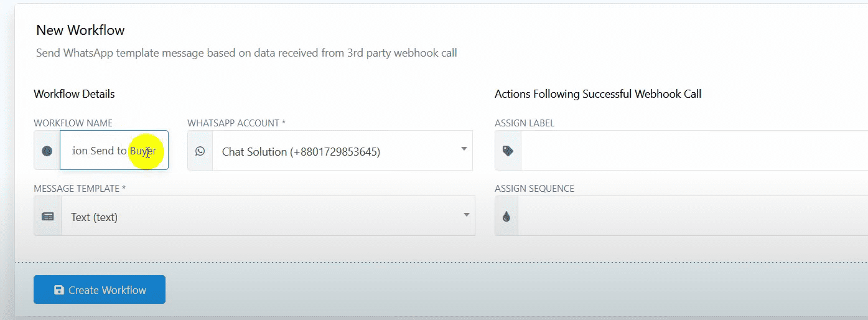Click the MESSAGE TEMPLATE field label
This screenshot has width=868, height=320.
pos(80,188)
